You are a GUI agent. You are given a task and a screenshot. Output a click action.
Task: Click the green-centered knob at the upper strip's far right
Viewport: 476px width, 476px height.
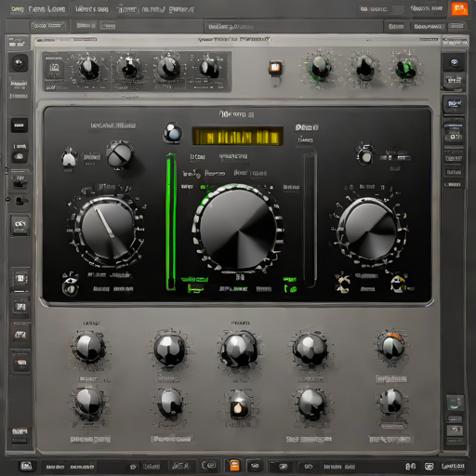[x=406, y=70]
